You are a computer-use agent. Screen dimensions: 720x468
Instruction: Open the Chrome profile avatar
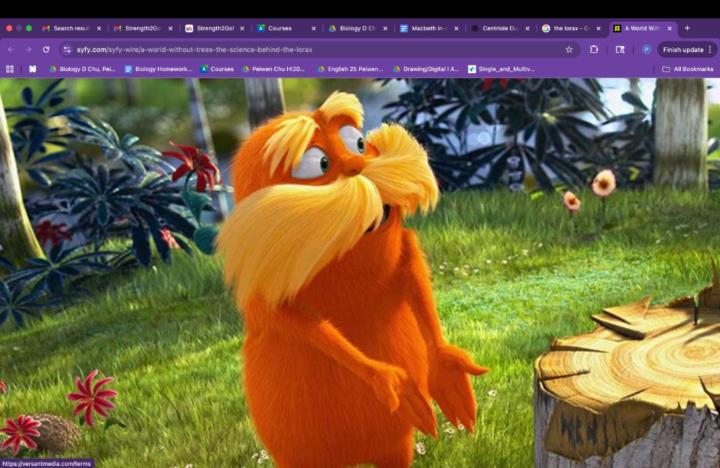tap(647, 50)
